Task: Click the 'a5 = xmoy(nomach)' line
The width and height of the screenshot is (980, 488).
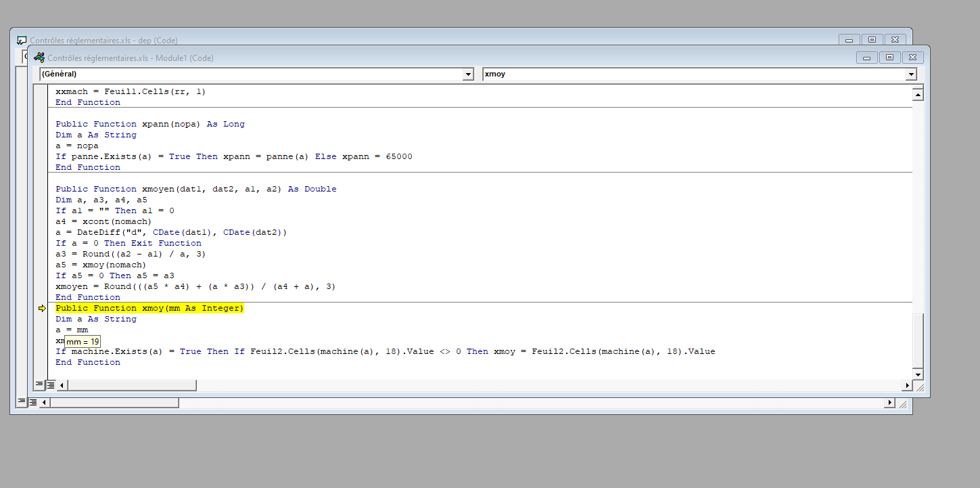Action: [x=101, y=265]
